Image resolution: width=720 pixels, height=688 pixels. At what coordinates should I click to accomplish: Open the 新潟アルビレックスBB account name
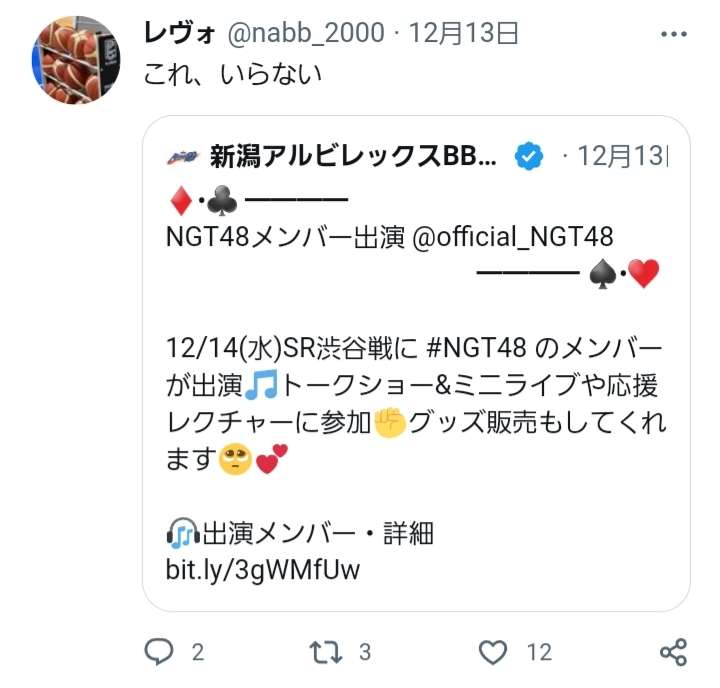pyautogui.click(x=353, y=156)
